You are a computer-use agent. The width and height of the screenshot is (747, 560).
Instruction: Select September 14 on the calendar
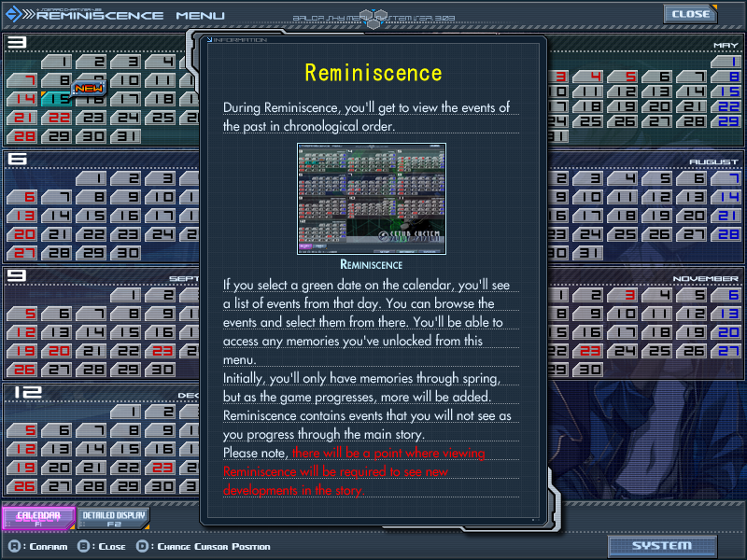[x=91, y=332]
